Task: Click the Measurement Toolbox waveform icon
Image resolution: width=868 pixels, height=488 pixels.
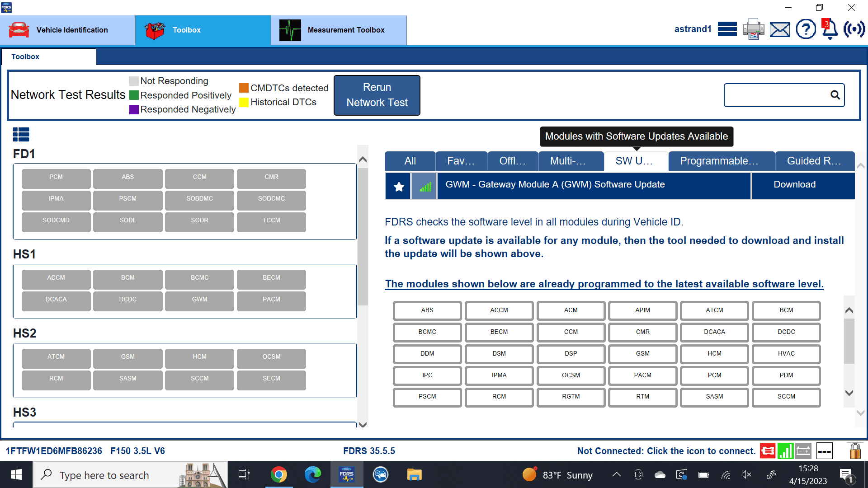Action: click(x=290, y=30)
